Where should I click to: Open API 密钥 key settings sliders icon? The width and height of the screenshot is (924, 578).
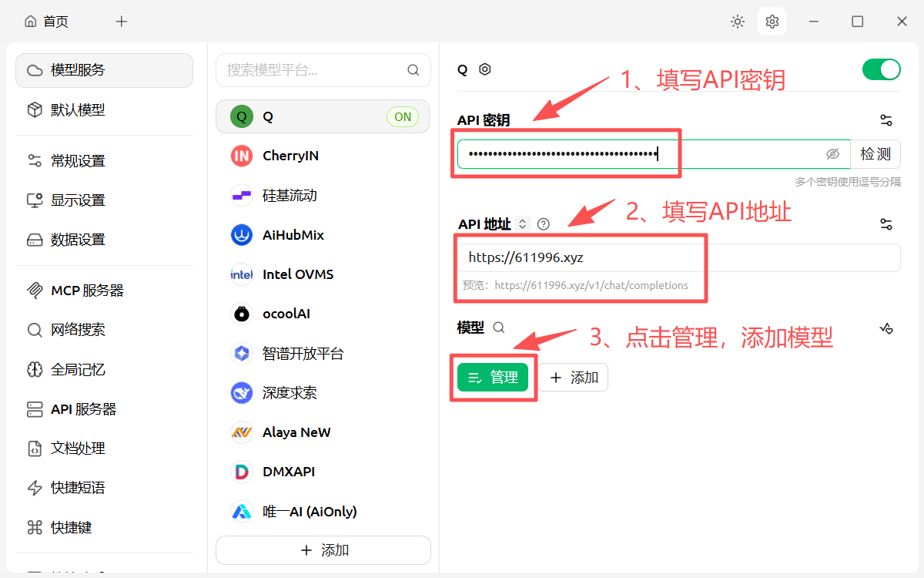click(x=886, y=120)
